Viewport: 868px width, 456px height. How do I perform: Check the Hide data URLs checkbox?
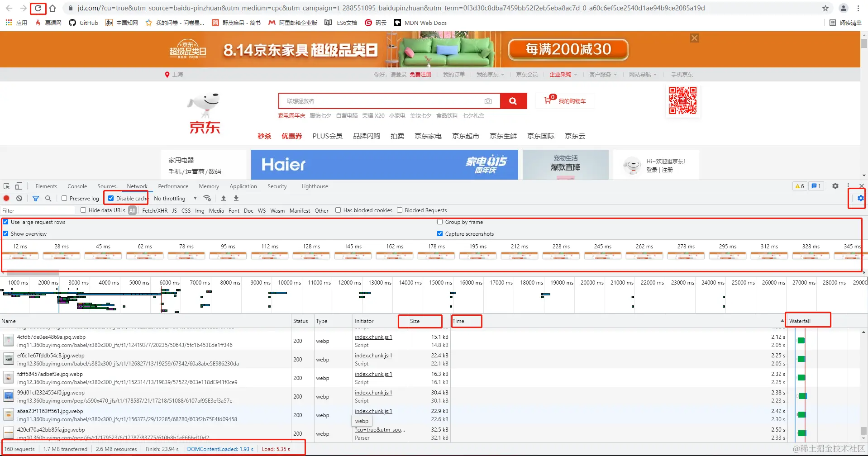tap(83, 210)
